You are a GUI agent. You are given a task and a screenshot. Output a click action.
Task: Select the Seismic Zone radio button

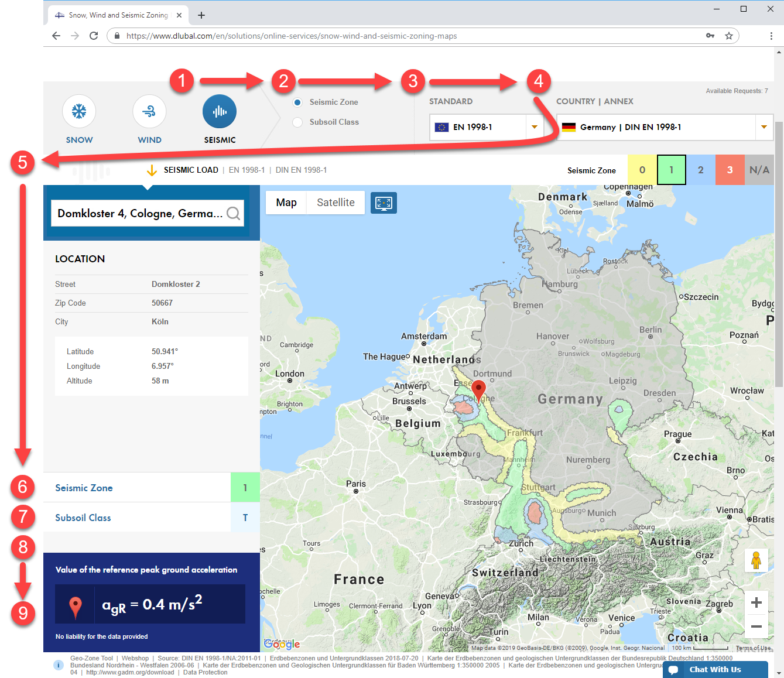pyautogui.click(x=297, y=102)
